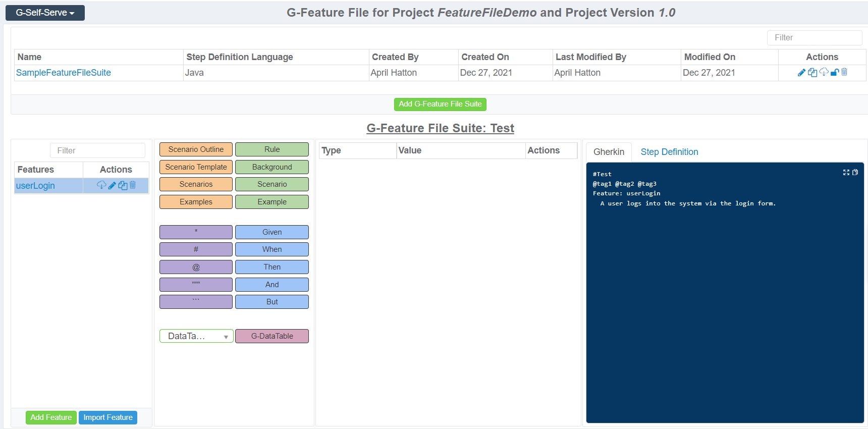This screenshot has height=429, width=868.
Task: Add a G-DataTable element
Action: [272, 336]
